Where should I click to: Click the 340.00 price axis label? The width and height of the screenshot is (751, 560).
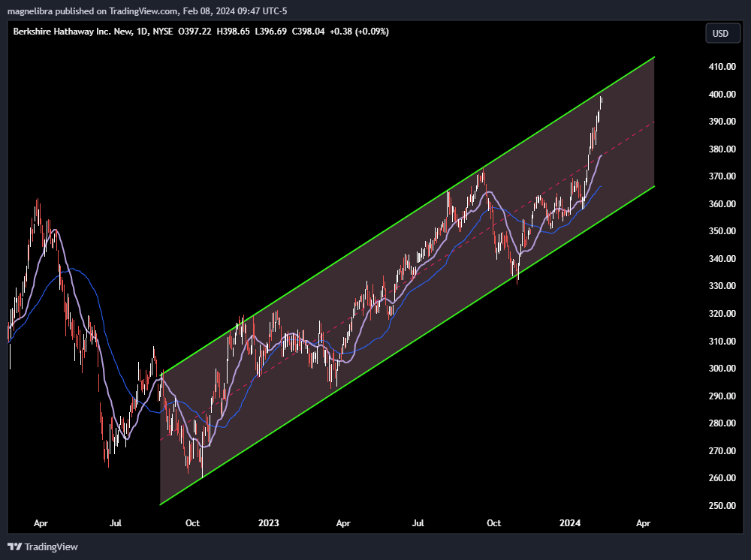click(722, 259)
